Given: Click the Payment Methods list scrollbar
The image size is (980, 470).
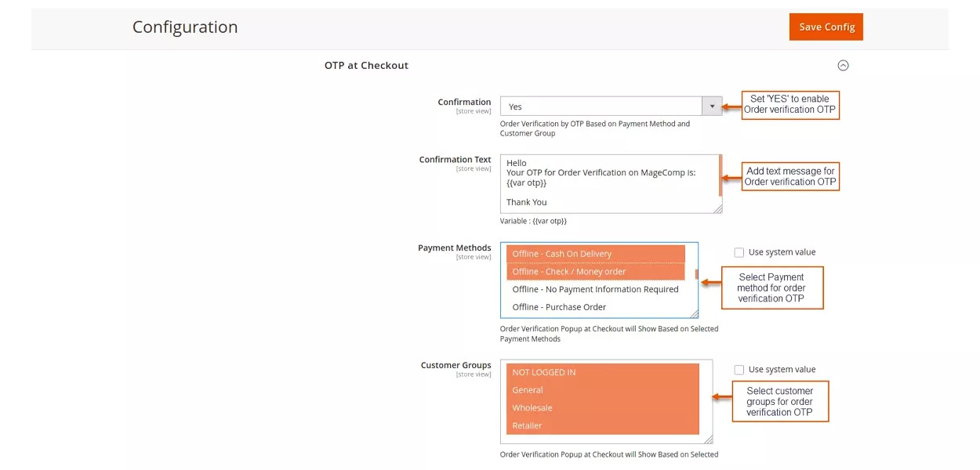Looking at the screenshot, I should tap(695, 274).
